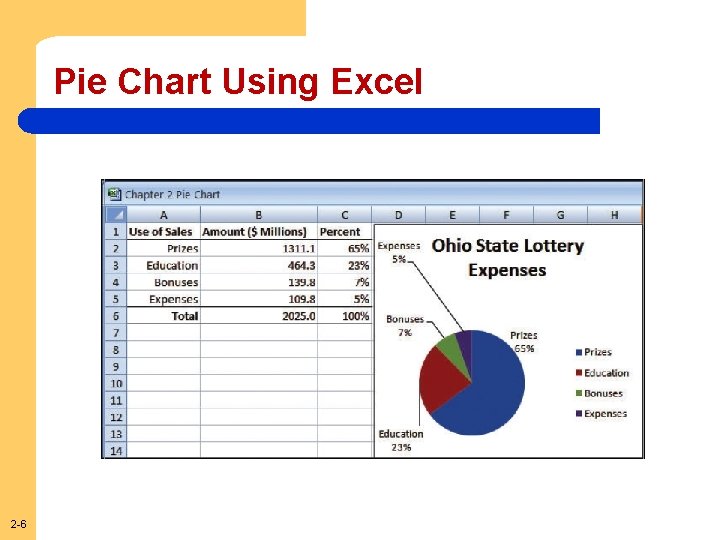Click the 'Education 23%' data label
Screen dimensions: 720x540
401,440
